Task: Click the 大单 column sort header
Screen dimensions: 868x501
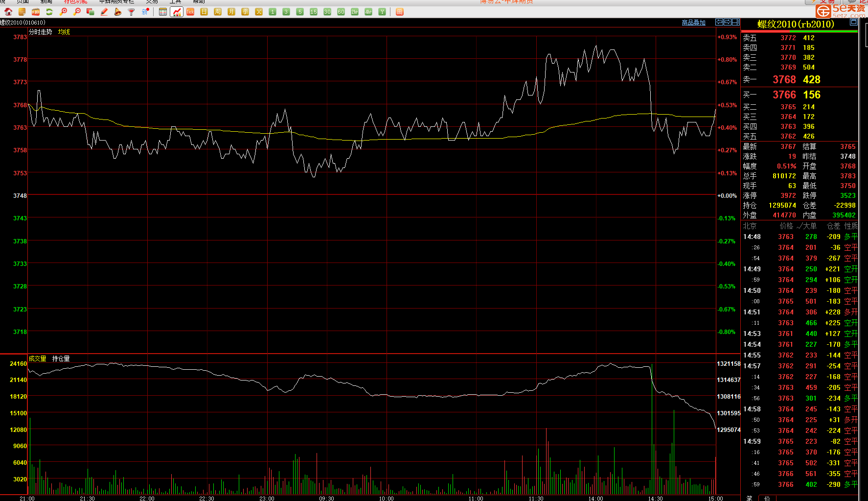Action: [x=807, y=226]
